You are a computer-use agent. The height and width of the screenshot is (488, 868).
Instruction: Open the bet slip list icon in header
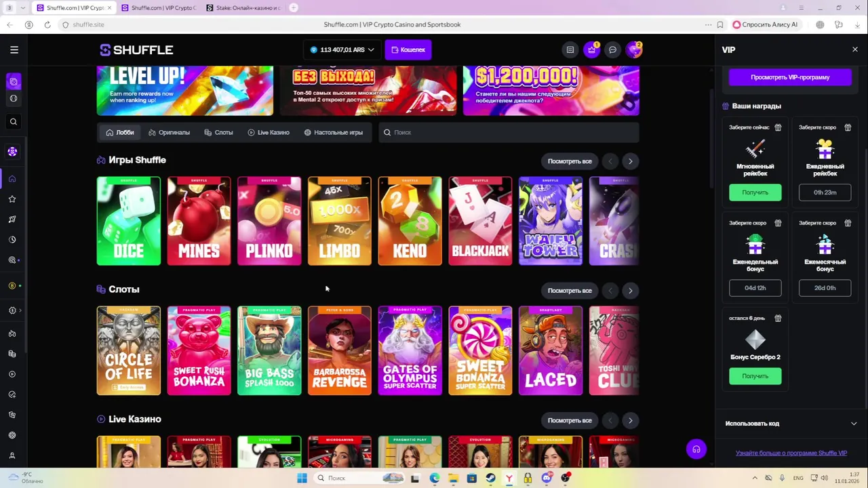(570, 49)
